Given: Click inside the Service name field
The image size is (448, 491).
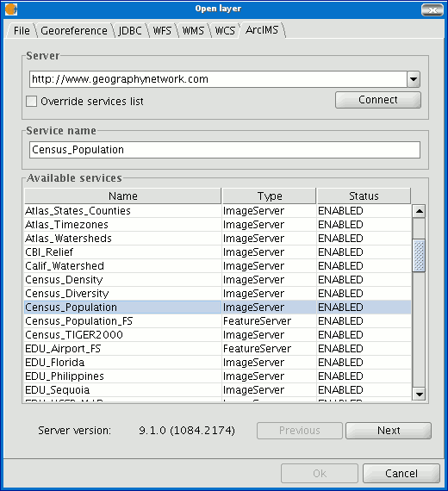Looking at the screenshot, I should 225,150.
